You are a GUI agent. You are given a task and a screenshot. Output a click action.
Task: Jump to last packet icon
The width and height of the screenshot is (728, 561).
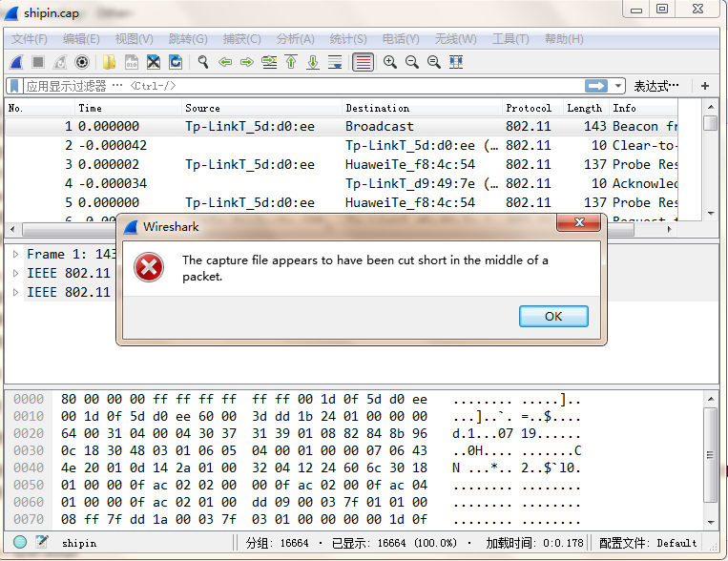[x=313, y=62]
